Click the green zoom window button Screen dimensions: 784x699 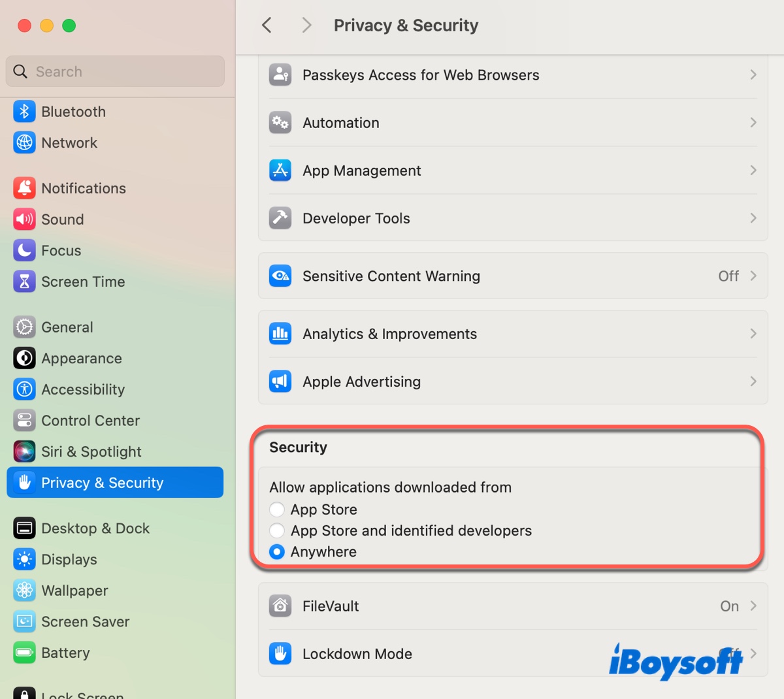tap(69, 25)
